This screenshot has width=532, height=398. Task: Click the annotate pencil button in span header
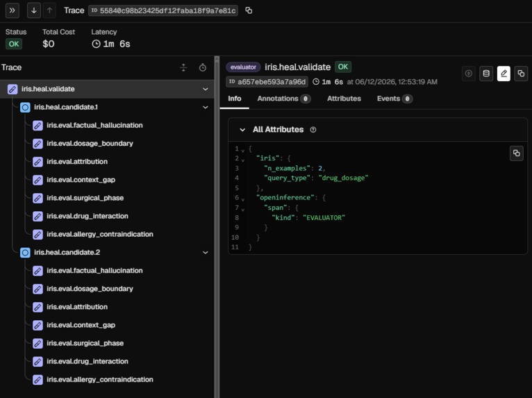[x=504, y=74]
